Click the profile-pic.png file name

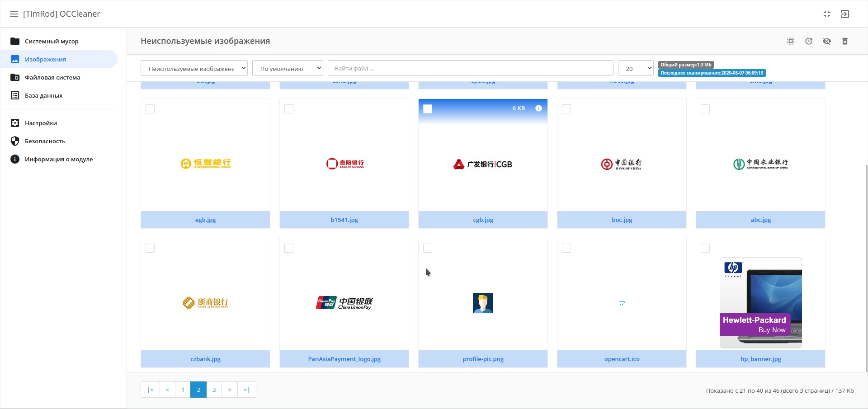click(x=483, y=359)
